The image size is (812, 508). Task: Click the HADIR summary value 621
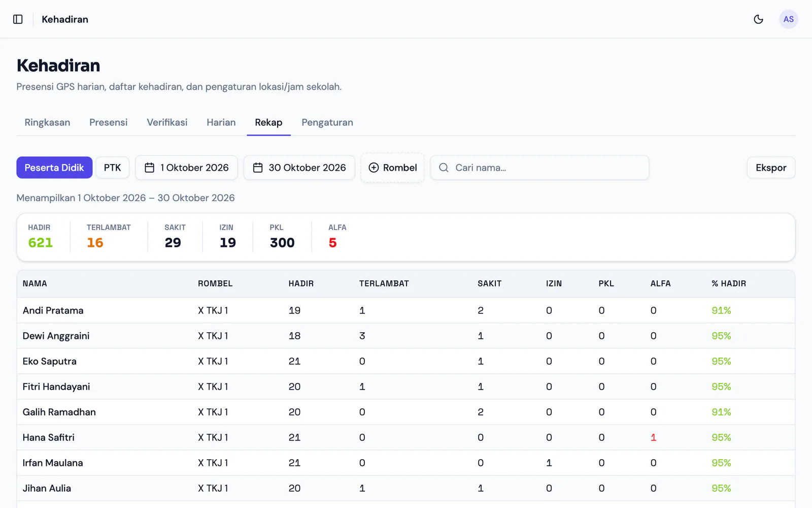pyautogui.click(x=41, y=243)
